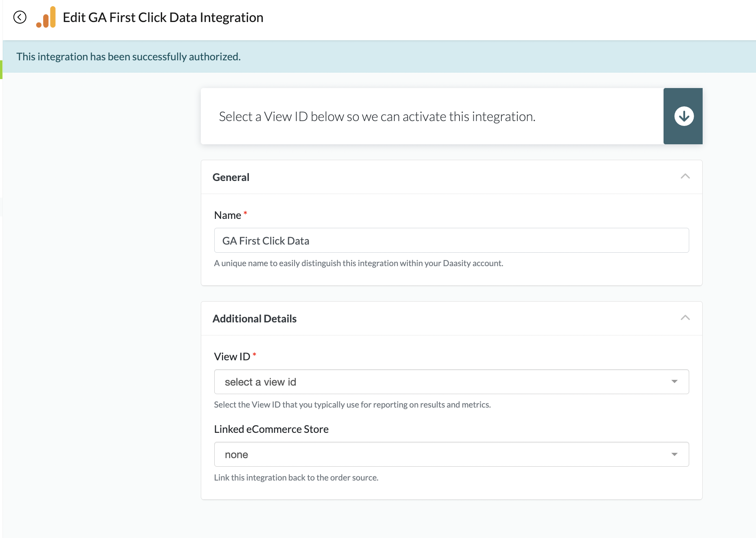Click the View ID field label
The image size is (756, 538).
[x=232, y=357]
